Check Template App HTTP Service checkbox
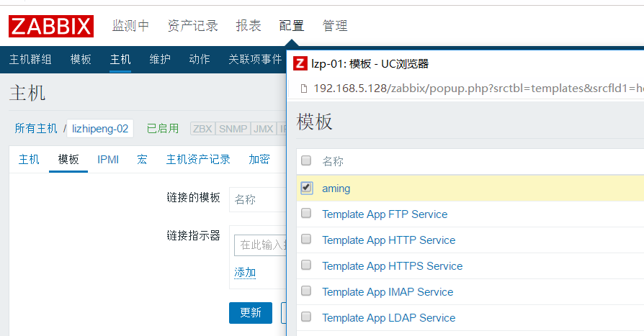The image size is (644, 336). coord(306,239)
